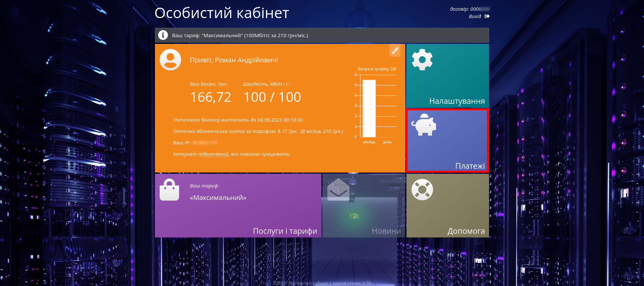The width and height of the screenshot is (644, 286).
Task: Log out using the Вихід link
Action: pyautogui.click(x=475, y=16)
